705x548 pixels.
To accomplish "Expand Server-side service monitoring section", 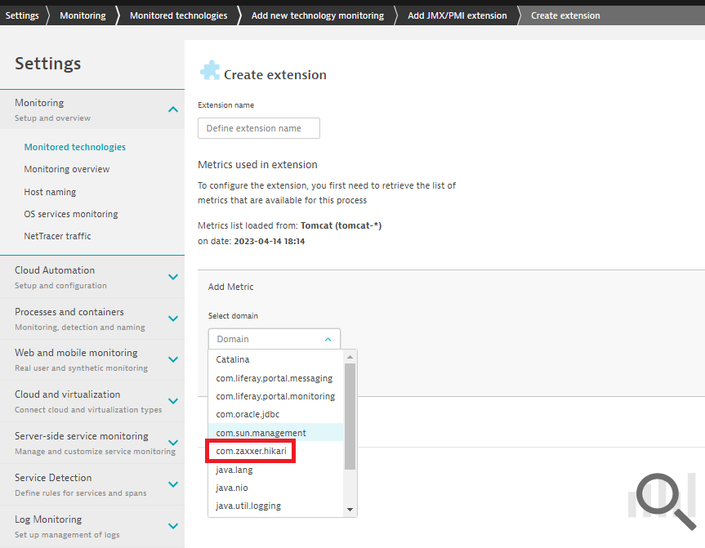I will tap(173, 443).
